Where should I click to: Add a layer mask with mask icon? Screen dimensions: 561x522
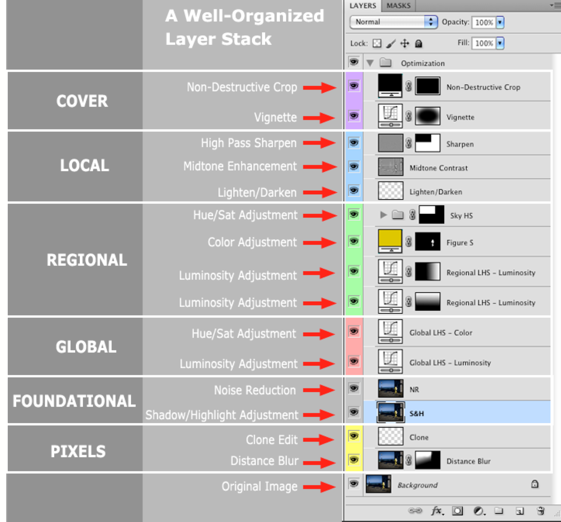[458, 511]
